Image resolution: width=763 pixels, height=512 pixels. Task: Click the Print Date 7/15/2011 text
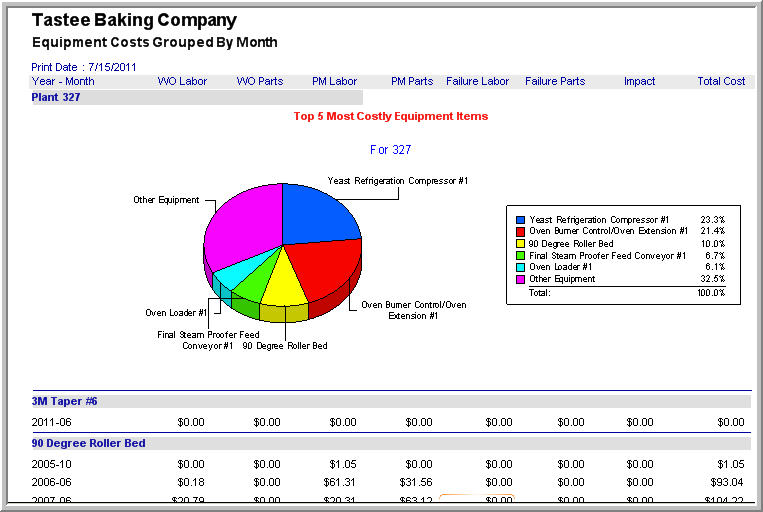point(84,67)
